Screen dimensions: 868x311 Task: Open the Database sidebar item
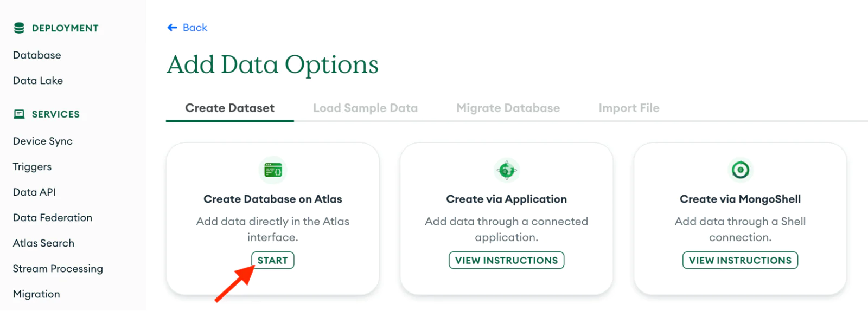point(37,55)
